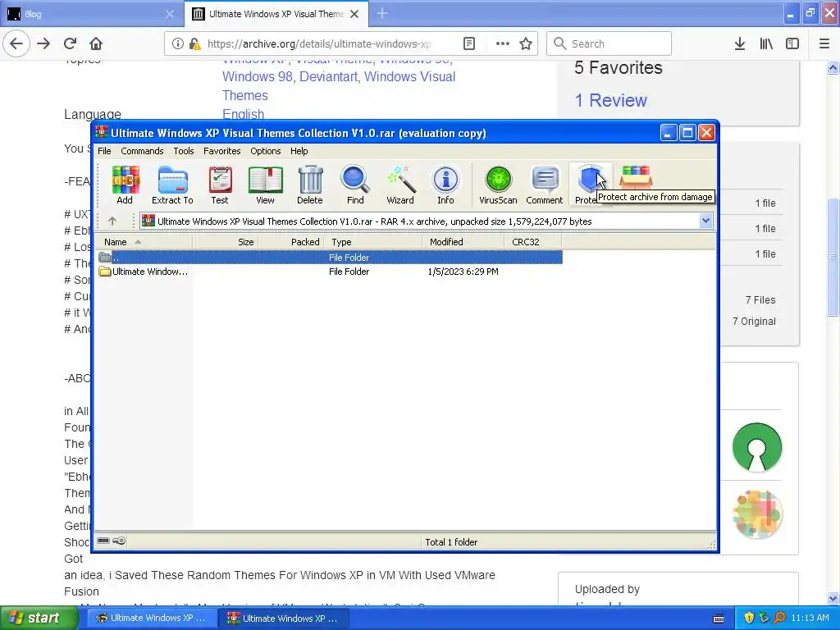Click the taskbar clock
840x630 pixels.
click(810, 618)
